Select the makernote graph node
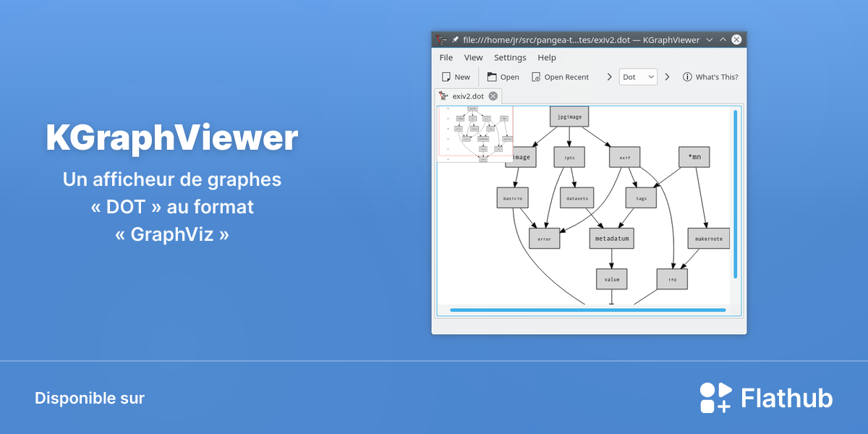 click(x=709, y=239)
